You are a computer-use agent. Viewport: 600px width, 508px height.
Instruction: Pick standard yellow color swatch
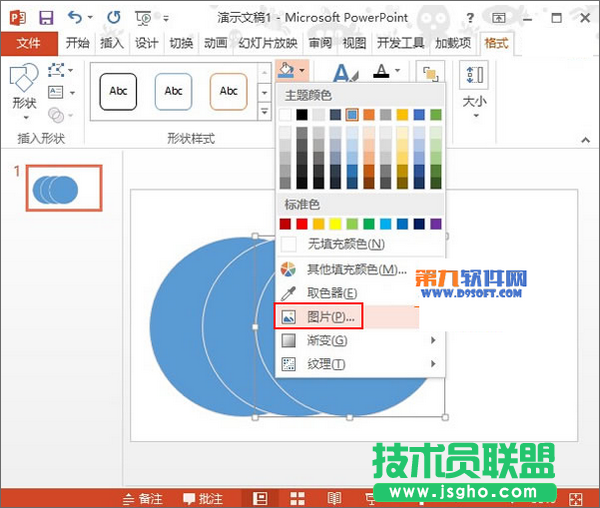(335, 224)
